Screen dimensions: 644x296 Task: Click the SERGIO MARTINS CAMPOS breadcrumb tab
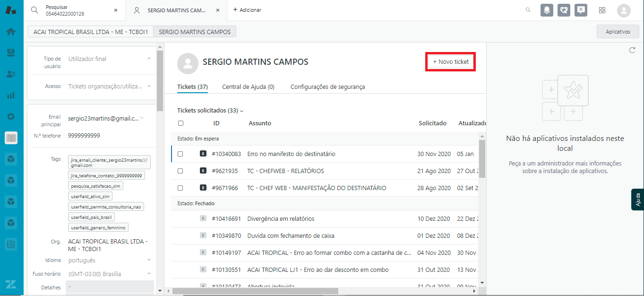point(195,32)
